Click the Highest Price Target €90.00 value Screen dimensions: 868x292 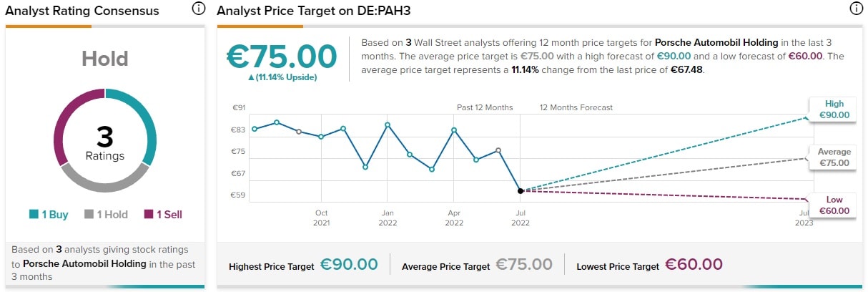pyautogui.click(x=348, y=265)
